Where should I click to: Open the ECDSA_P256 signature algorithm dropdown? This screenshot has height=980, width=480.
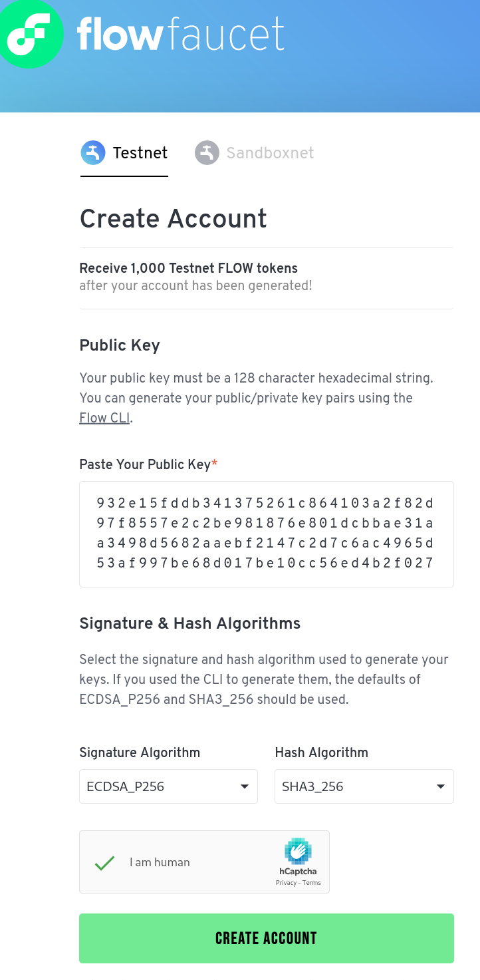click(160, 786)
